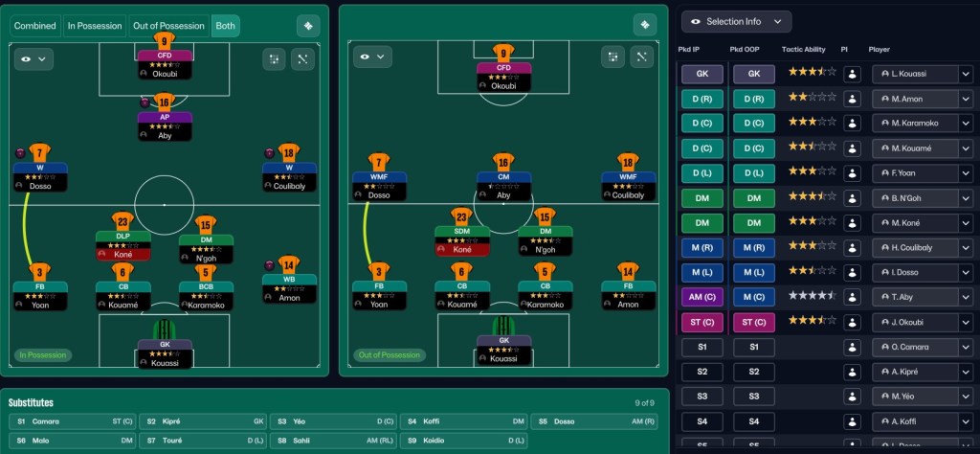Select shirt number 9 Okoubi on the left pitch
Viewport: 980px width, 454px height.
coord(165,41)
